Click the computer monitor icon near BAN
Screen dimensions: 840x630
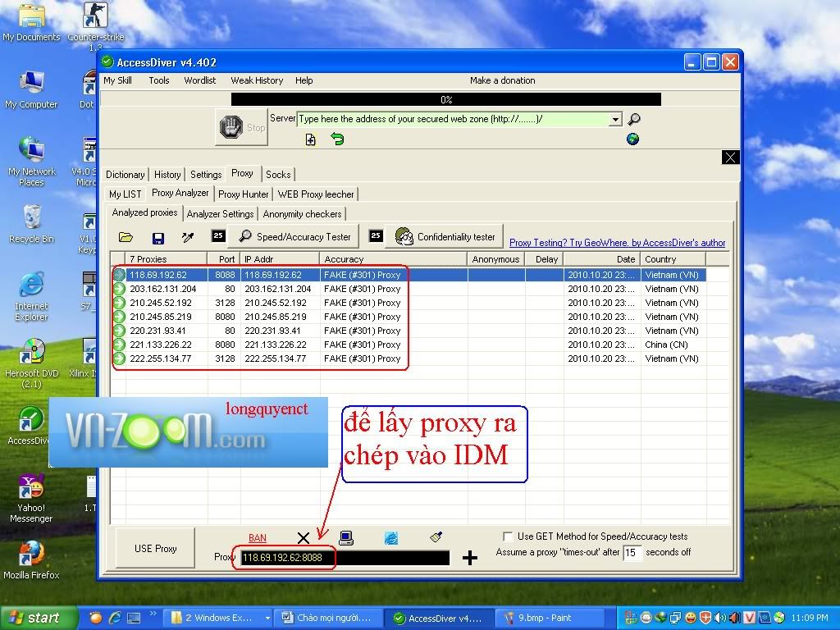[346, 537]
